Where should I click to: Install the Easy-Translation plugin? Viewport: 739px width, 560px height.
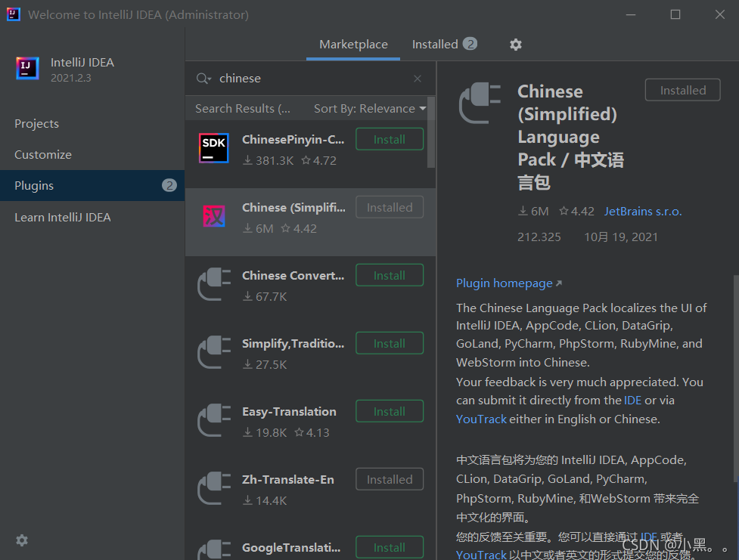pyautogui.click(x=390, y=411)
